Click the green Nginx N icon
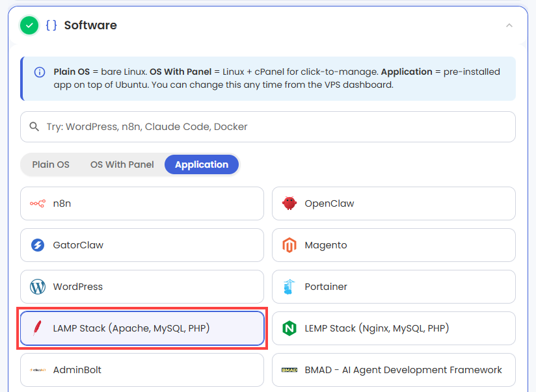 click(x=289, y=328)
